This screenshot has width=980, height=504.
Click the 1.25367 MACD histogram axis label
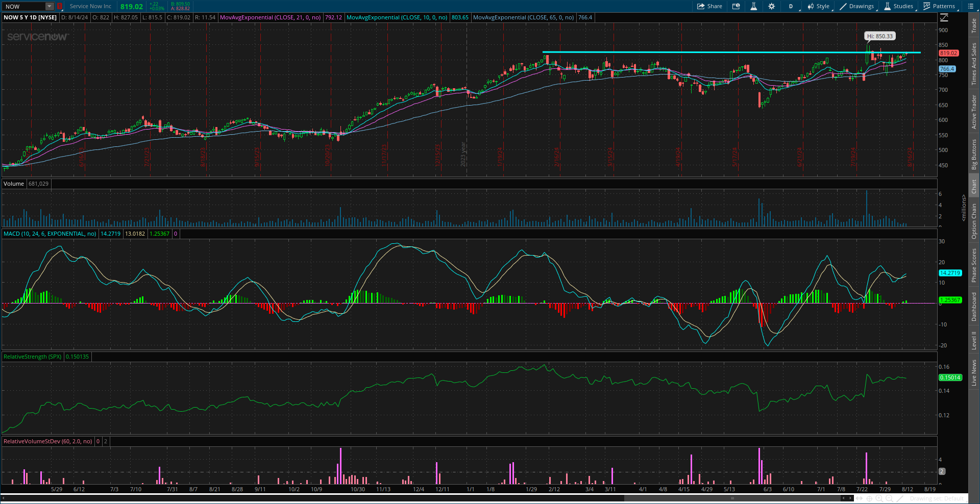tap(950, 300)
